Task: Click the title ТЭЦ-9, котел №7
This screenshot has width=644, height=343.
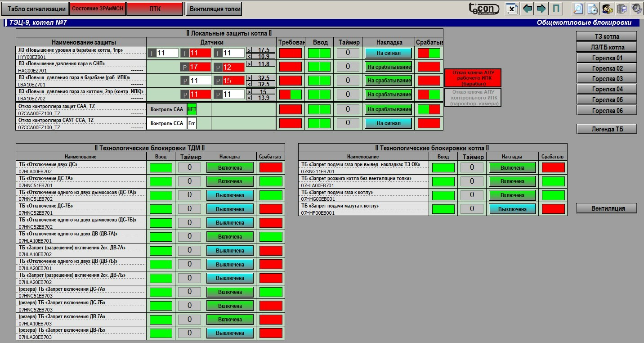Action: tap(38, 23)
